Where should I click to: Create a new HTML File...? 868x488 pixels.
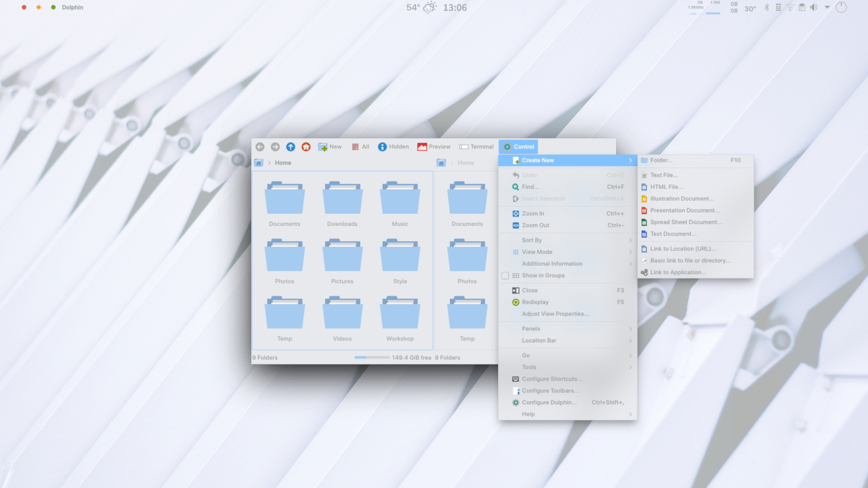[x=695, y=187]
